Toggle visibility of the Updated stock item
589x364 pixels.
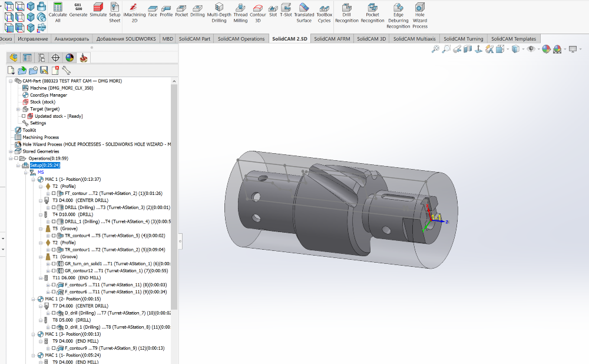click(x=23, y=116)
